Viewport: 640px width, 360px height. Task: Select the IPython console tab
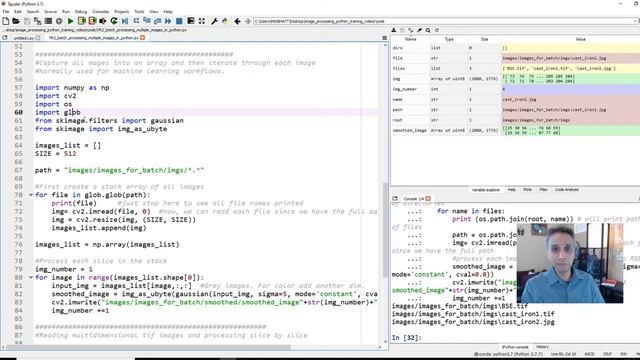515,347
